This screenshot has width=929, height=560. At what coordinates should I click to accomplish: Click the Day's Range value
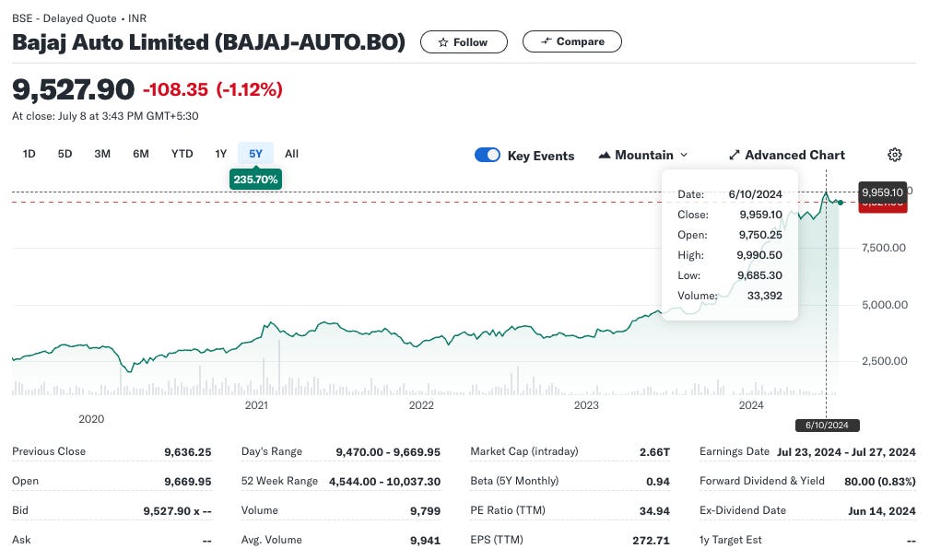click(x=388, y=452)
